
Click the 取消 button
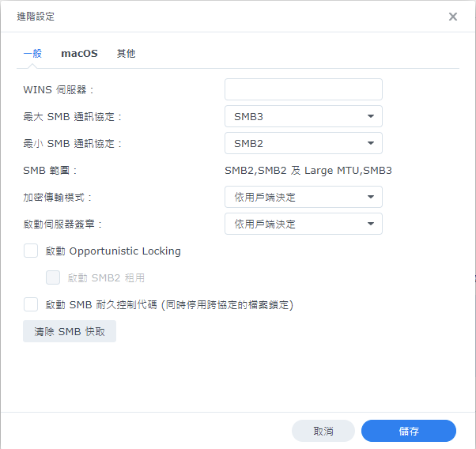click(323, 431)
